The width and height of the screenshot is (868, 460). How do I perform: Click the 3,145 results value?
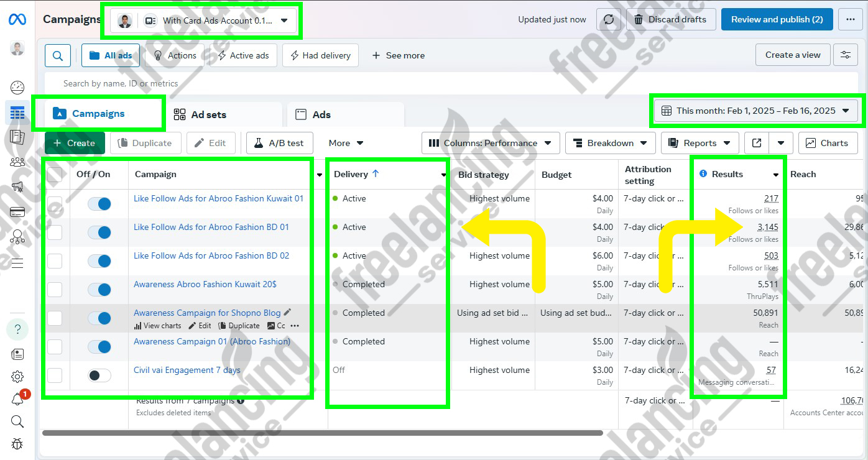coord(768,227)
